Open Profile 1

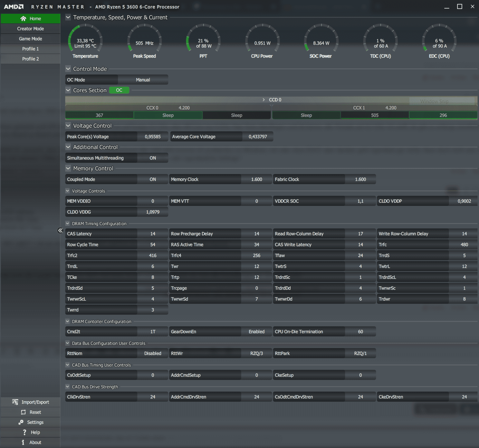31,49
